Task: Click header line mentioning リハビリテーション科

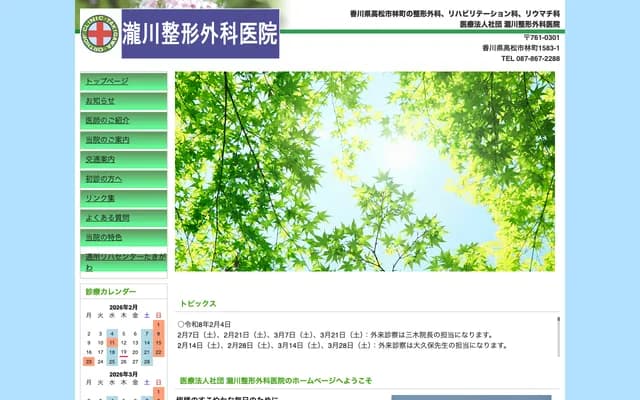Action: click(455, 14)
